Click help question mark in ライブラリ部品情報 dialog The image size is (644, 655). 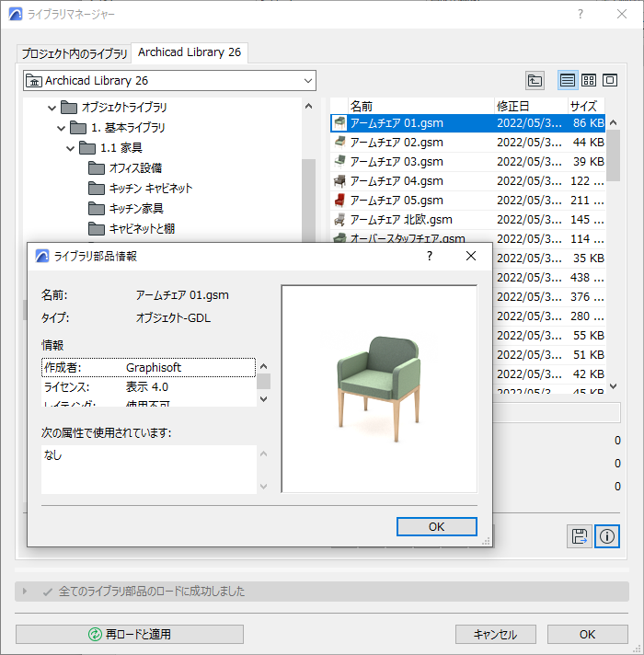point(430,256)
